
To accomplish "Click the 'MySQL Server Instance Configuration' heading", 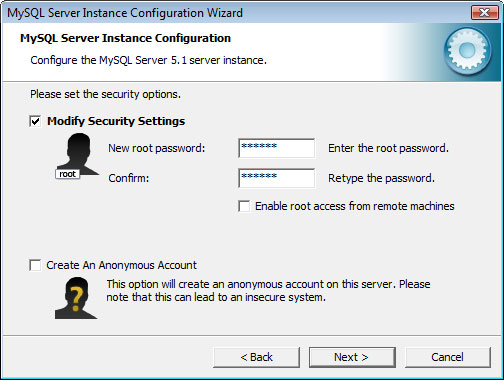I will coord(125,38).
